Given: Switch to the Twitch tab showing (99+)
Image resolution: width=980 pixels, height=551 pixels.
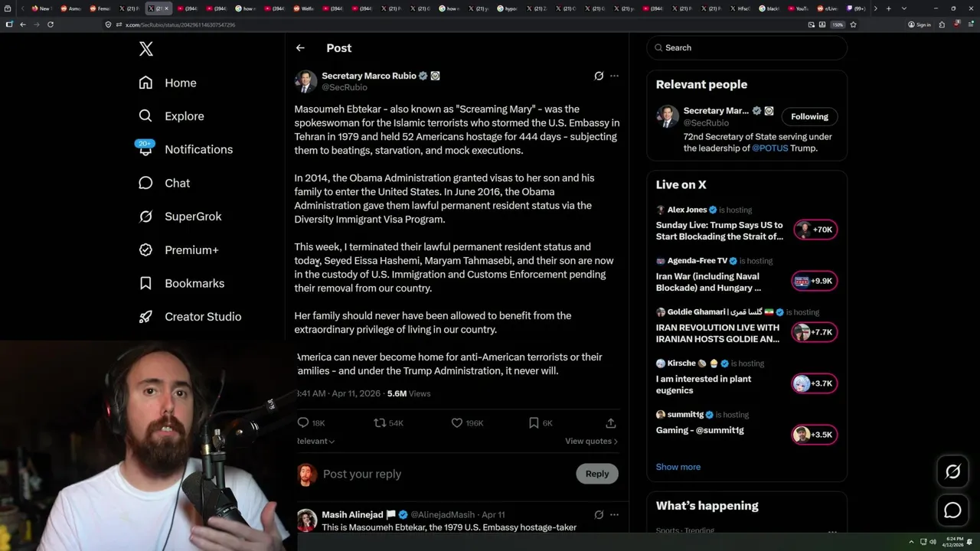Looking at the screenshot, I should (854, 8).
